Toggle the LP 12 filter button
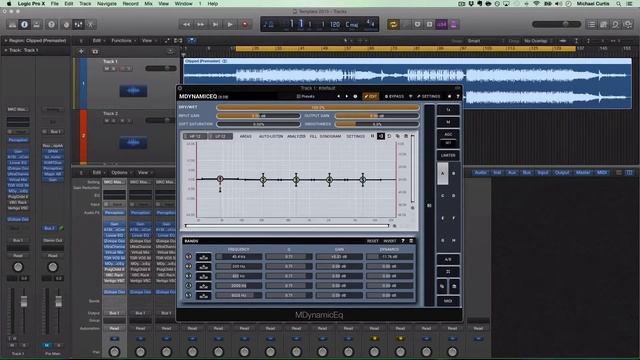The width and height of the screenshot is (640, 360). pyautogui.click(x=220, y=136)
